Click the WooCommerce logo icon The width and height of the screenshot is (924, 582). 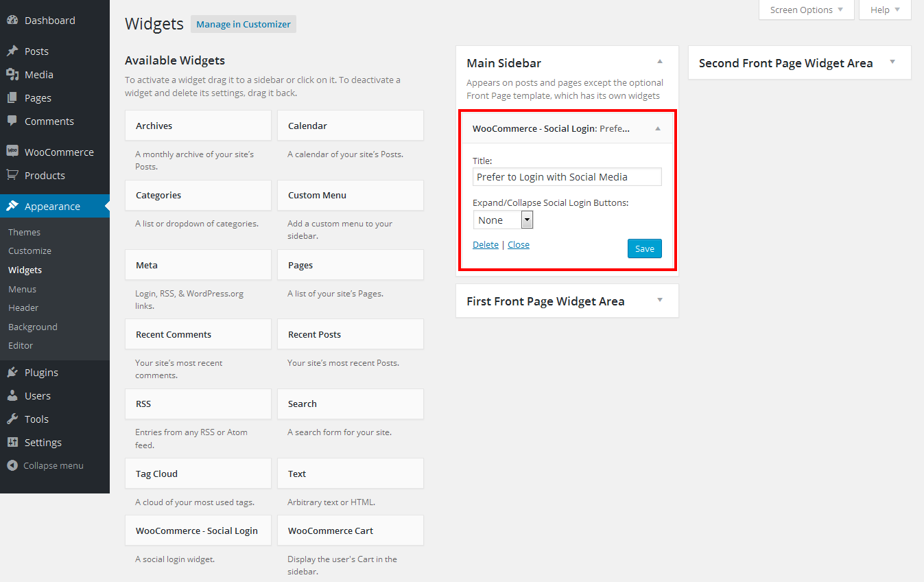(12, 152)
